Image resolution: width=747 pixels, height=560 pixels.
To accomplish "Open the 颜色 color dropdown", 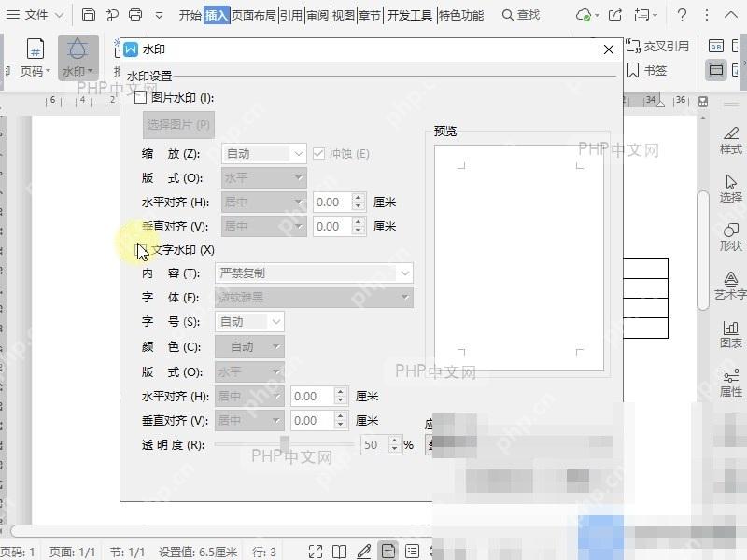I will [249, 347].
